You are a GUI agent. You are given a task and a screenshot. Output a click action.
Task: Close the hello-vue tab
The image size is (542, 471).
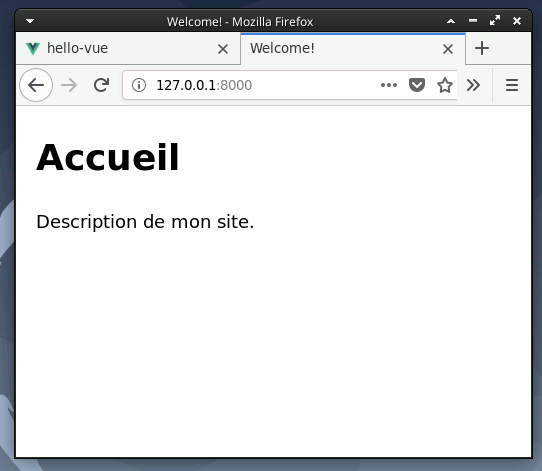(x=223, y=49)
